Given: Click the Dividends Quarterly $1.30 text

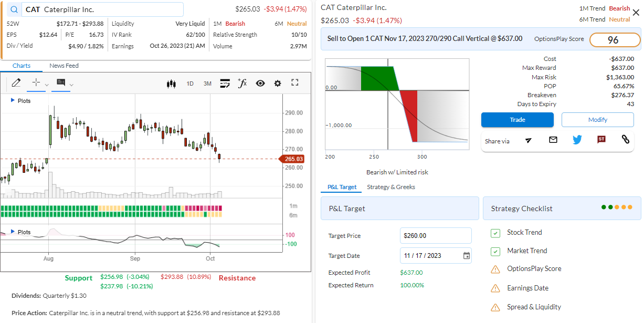Looking at the screenshot, I should pos(49,296).
